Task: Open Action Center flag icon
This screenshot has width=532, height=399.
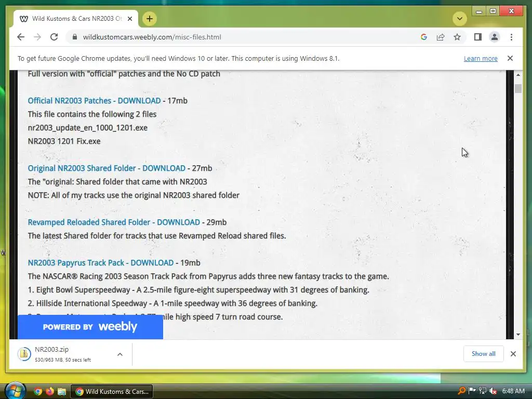Action: tap(472, 391)
